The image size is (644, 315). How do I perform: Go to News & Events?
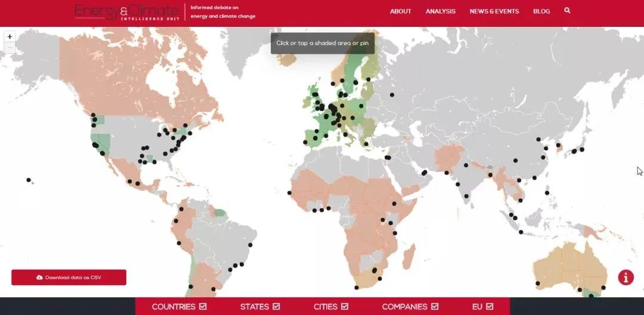(x=494, y=11)
